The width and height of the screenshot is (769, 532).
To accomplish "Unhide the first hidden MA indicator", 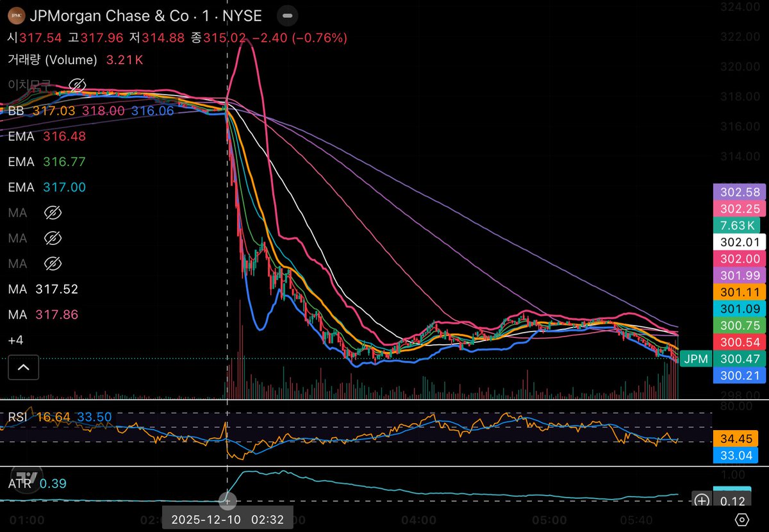I will click(x=54, y=213).
